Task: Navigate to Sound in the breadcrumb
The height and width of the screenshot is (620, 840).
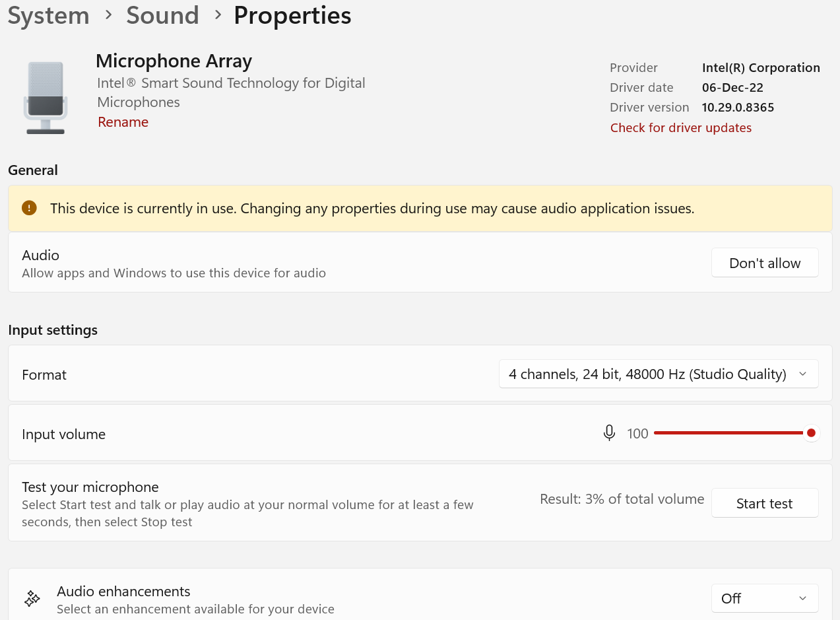Action: (x=162, y=15)
